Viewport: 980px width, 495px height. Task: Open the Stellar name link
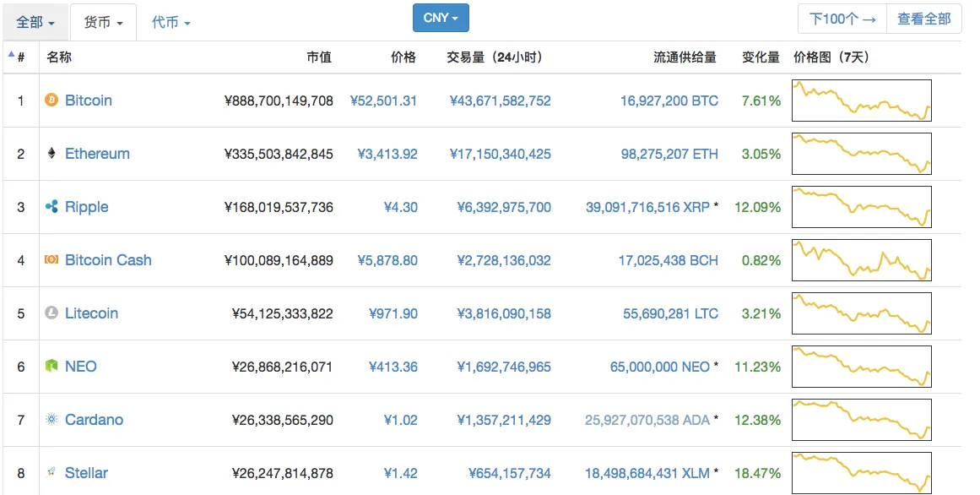pyautogui.click(x=86, y=472)
